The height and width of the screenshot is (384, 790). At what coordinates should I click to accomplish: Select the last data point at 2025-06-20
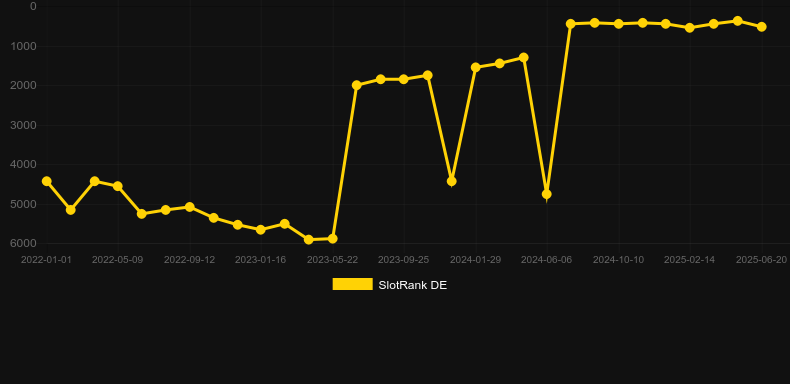pos(762,27)
